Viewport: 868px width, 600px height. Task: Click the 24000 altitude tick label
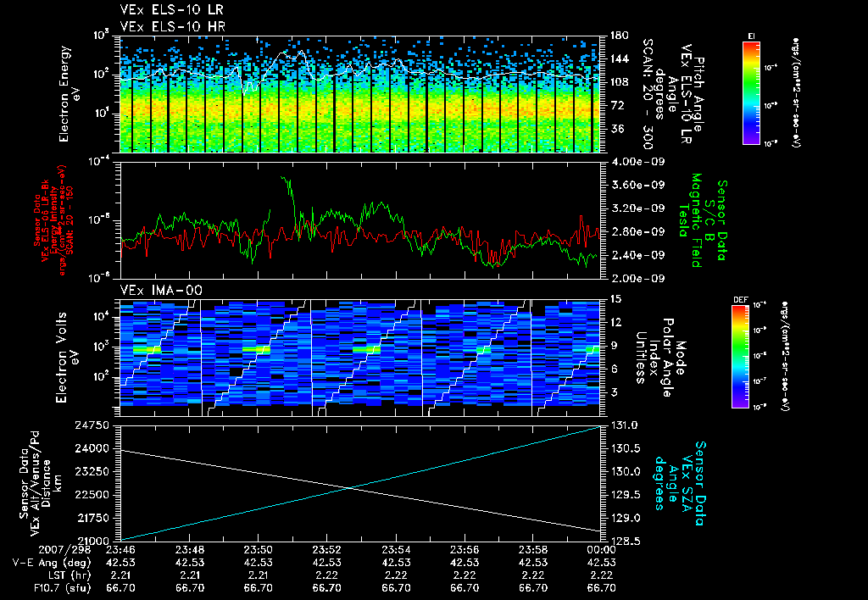pos(92,448)
